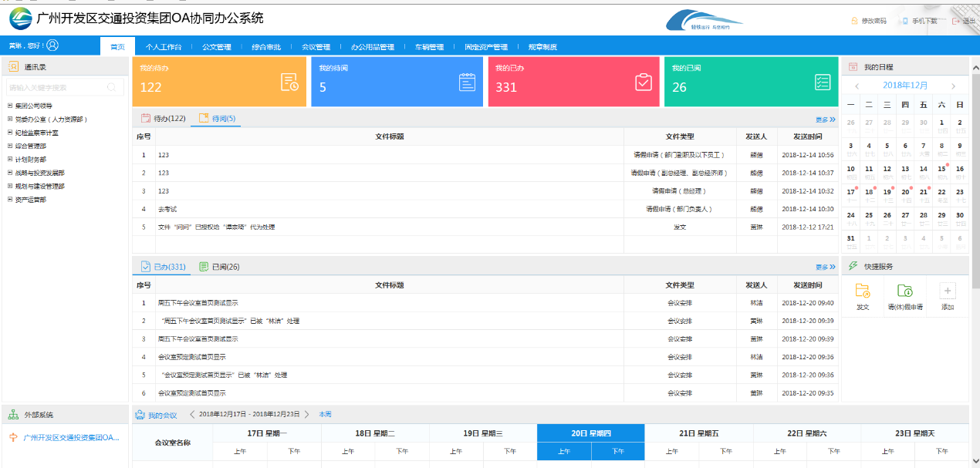Click the 退出 logout icon
This screenshot has height=468, width=980.
tap(956, 21)
